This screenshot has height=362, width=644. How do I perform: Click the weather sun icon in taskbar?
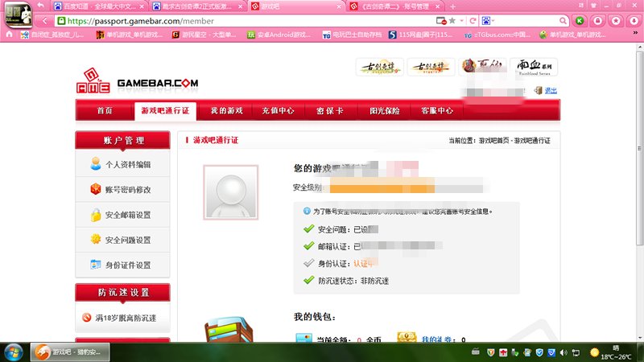point(594,352)
